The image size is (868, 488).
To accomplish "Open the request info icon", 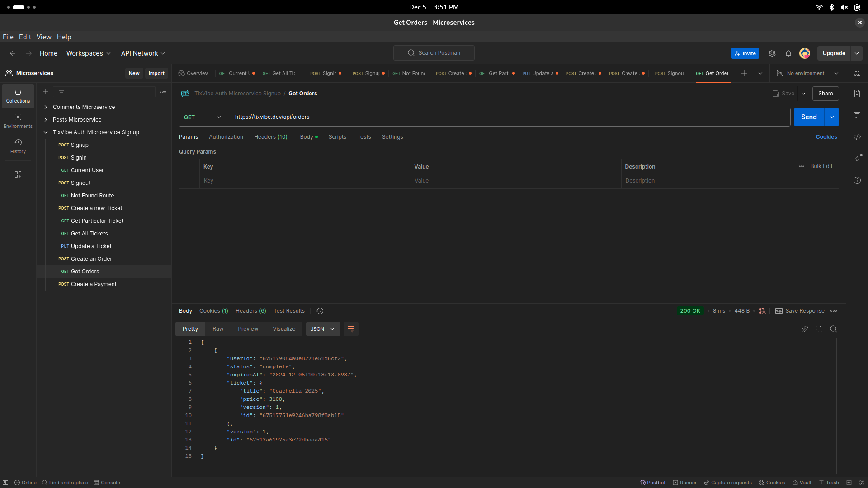I will pyautogui.click(x=857, y=180).
